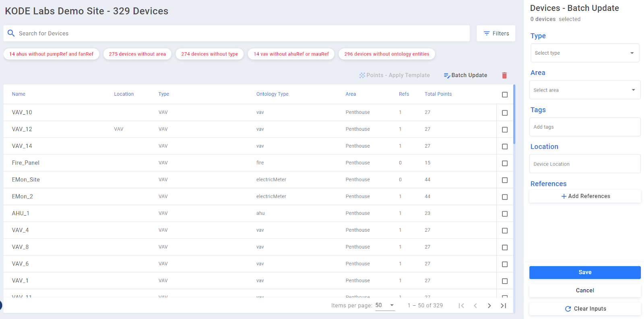Open the Fire_Panel device name
Screen dimensions: 644x319
click(x=25, y=163)
